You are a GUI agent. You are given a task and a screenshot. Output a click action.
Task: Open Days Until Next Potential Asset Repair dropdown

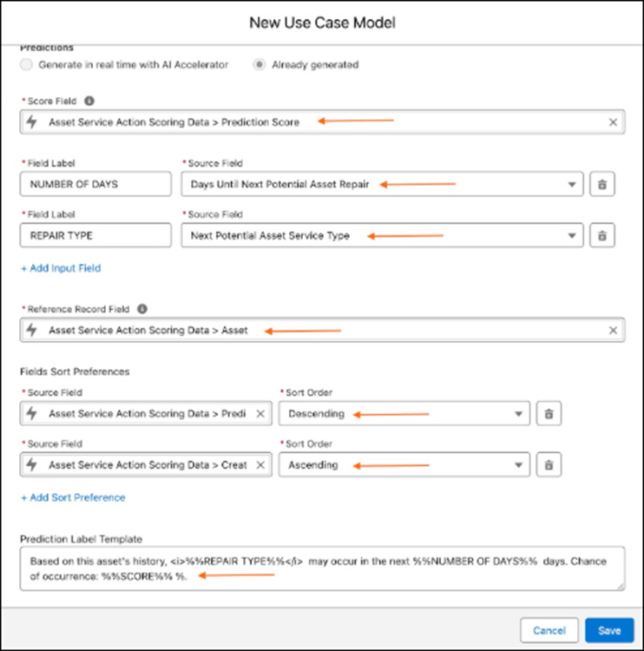382,184
